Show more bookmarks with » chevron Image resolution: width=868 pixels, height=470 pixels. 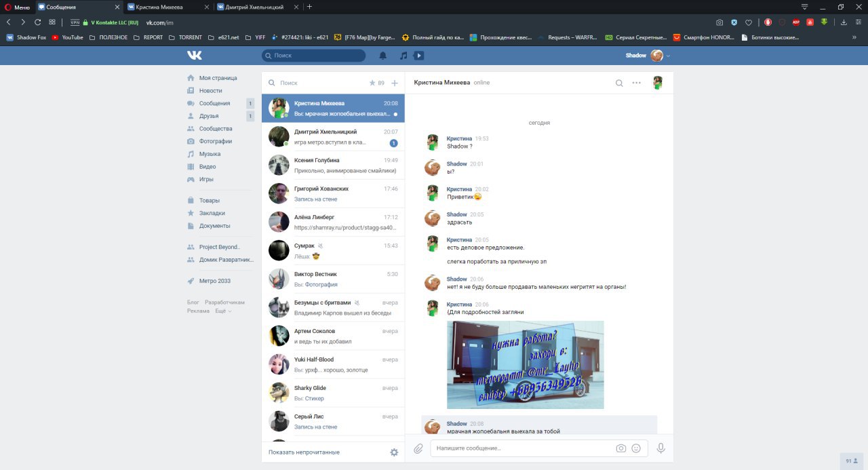pyautogui.click(x=854, y=37)
